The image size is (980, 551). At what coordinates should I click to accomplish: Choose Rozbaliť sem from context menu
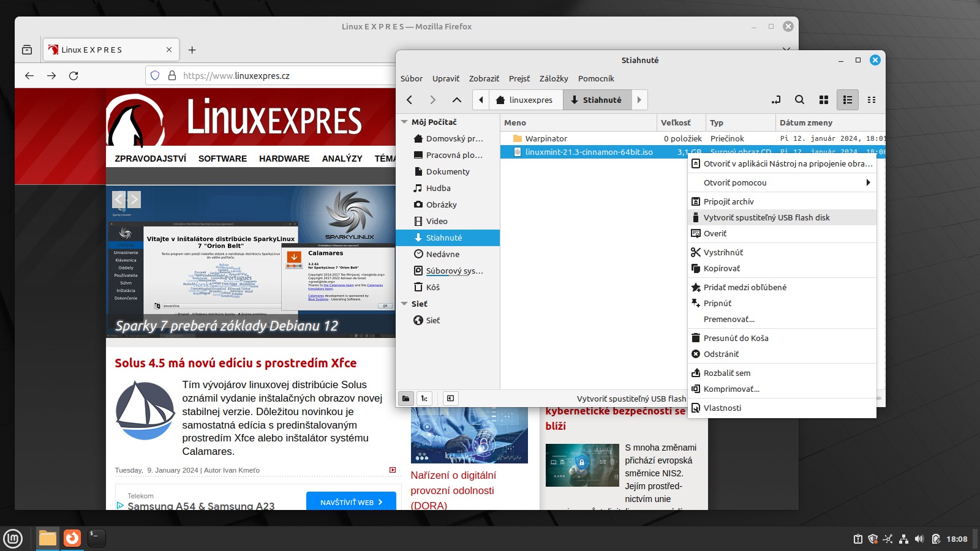782,373
